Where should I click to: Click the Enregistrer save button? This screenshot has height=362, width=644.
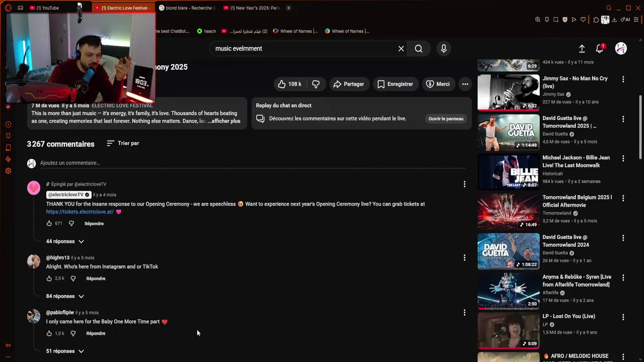coord(395,84)
